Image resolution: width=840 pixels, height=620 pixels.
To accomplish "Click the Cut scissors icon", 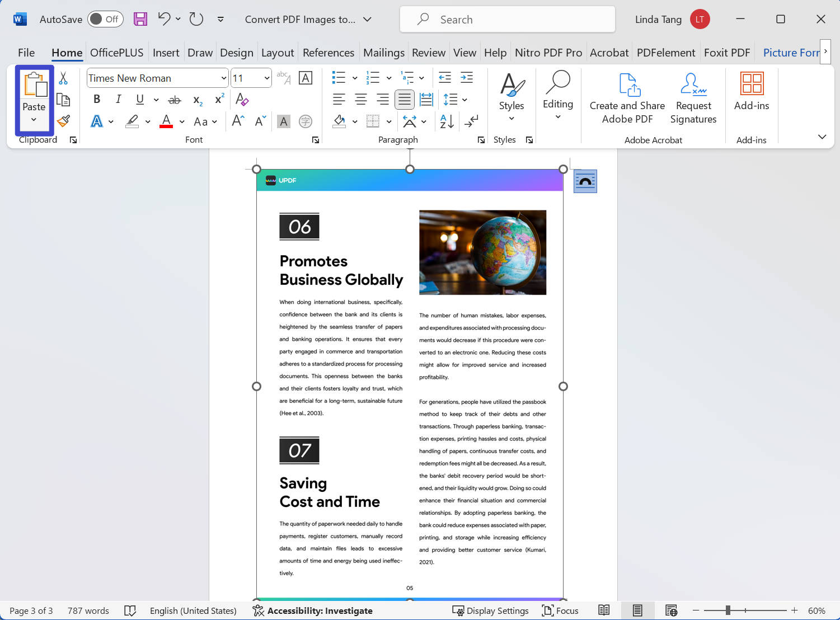I will [x=63, y=78].
